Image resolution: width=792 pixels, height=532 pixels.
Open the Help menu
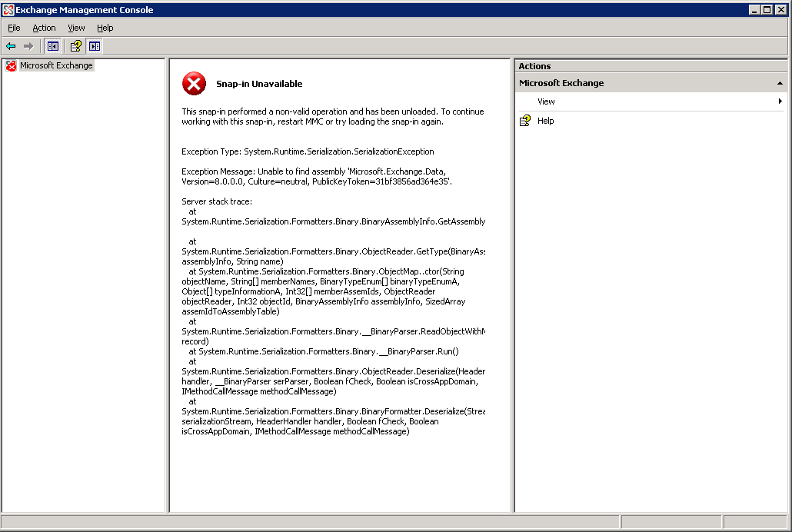(105, 28)
